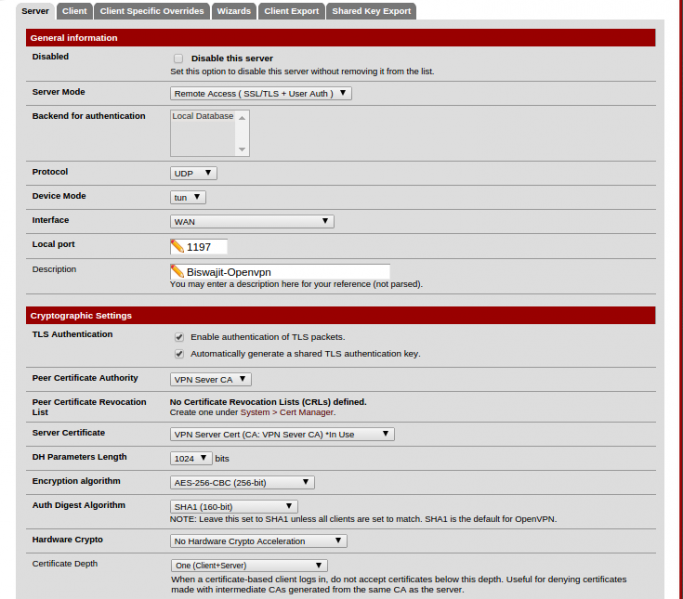Screen dimensions: 683x599
Task: Click the pencil icon in Local port
Action: tap(177, 247)
